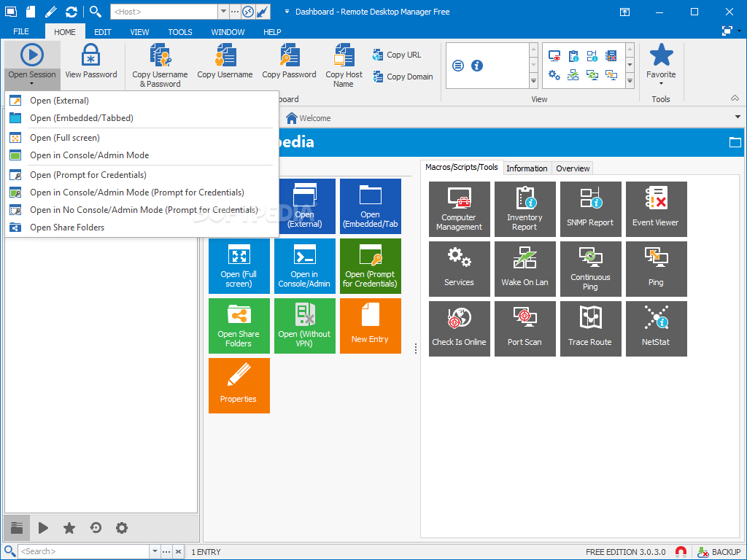Click the blue arrow connect icon beside Host field
The height and width of the screenshot is (560, 747).
pos(263,12)
